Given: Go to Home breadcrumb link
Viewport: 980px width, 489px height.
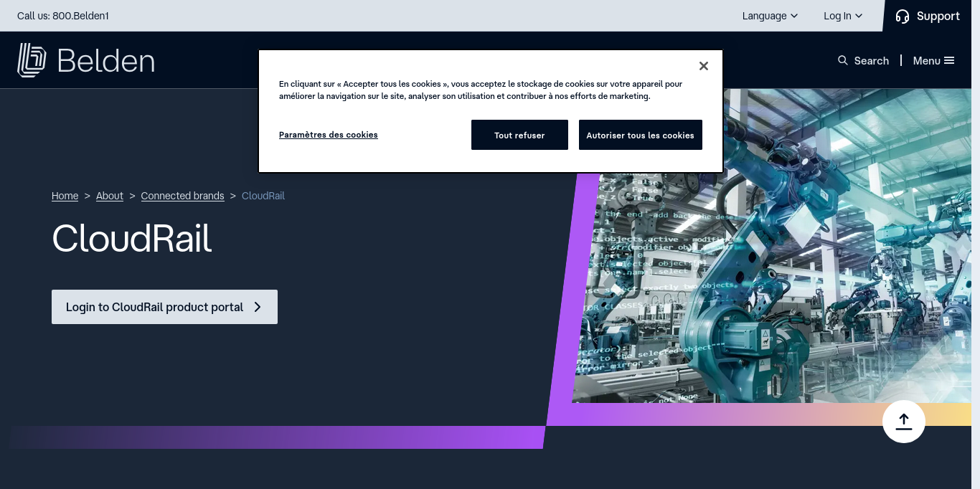Looking at the screenshot, I should click(x=65, y=196).
